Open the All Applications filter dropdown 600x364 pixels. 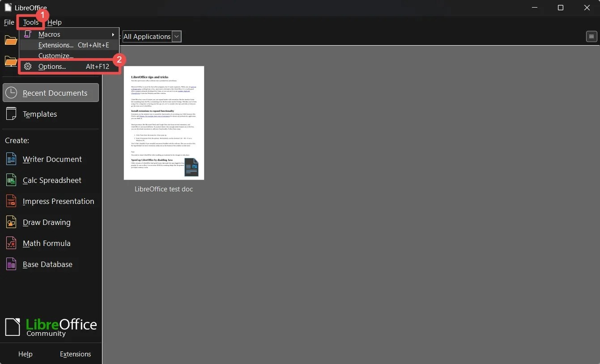[177, 36]
